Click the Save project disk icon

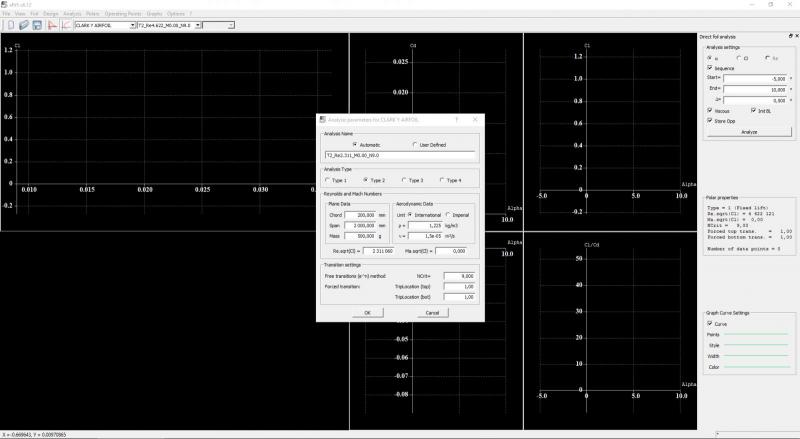tap(37, 25)
